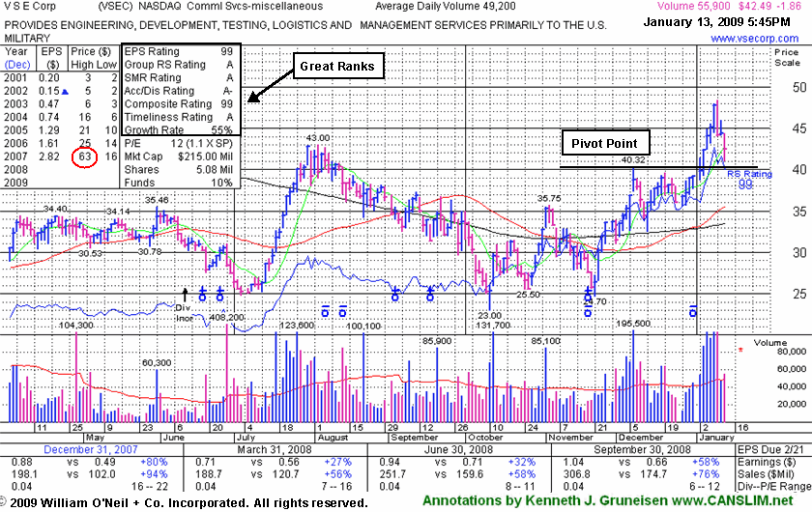Click the August month label on the timeline
This screenshot has height=512, width=812.
[x=333, y=438]
